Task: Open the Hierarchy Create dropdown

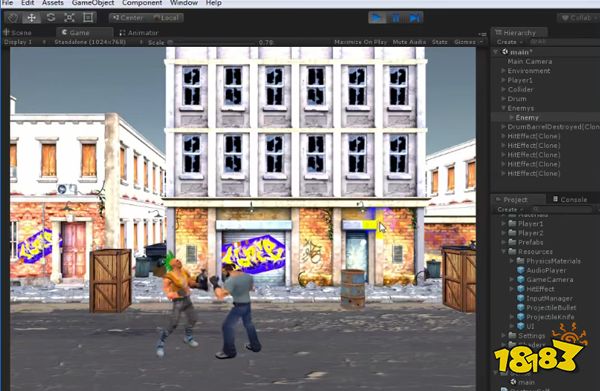Action: tap(509, 42)
